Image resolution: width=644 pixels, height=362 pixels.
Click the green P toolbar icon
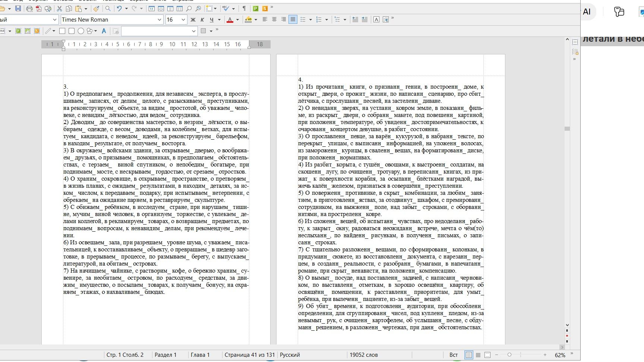[x=256, y=9]
